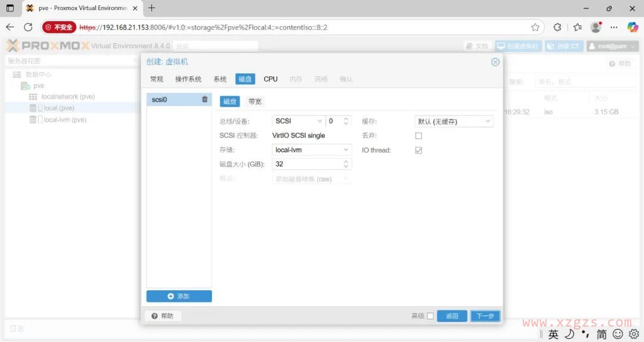
Task: Open a new browser tab
Action: (151, 8)
